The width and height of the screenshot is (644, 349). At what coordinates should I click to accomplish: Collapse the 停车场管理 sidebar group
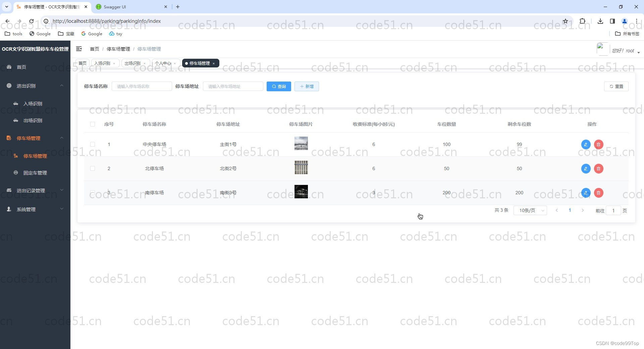click(x=35, y=138)
